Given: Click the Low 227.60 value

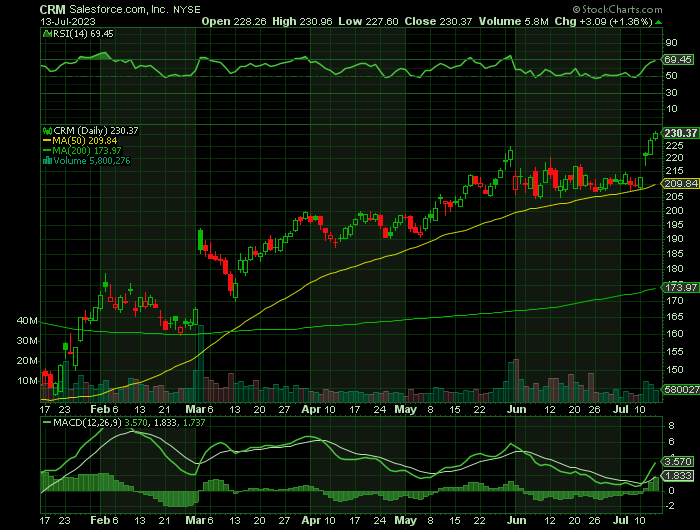Looking at the screenshot, I should 368,21.
